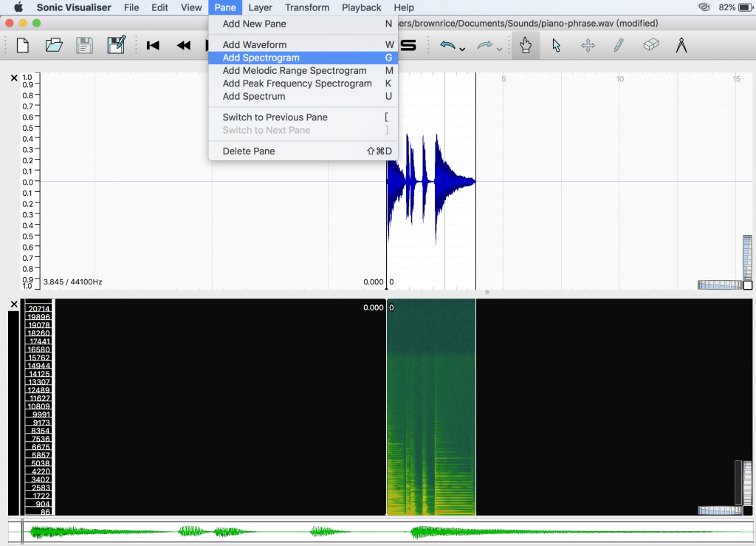Screen dimensions: 756x546
Task: Select the Erase tool
Action: tap(651, 45)
